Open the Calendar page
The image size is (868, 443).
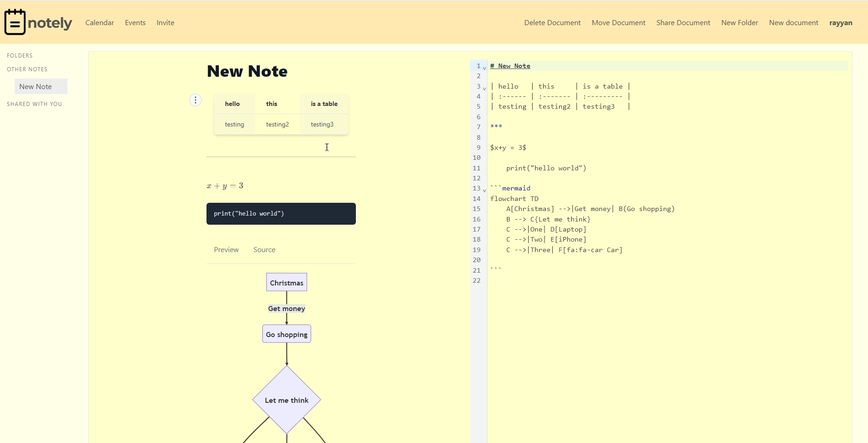(x=100, y=23)
